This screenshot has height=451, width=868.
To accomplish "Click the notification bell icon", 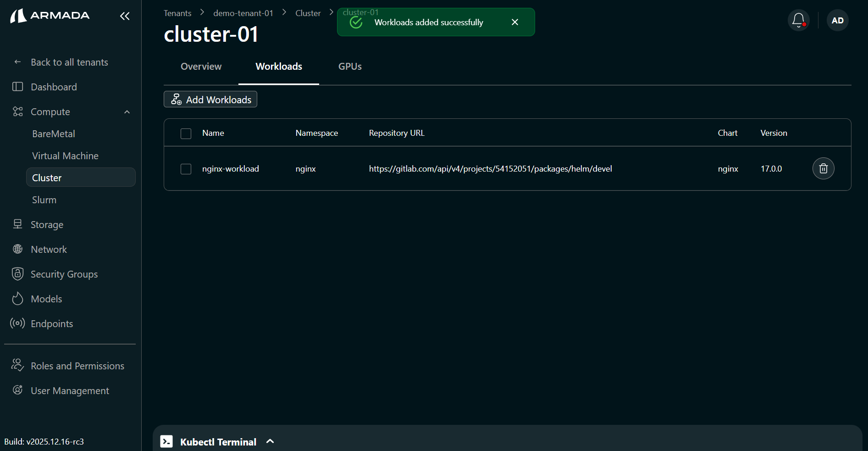I will pos(798,20).
